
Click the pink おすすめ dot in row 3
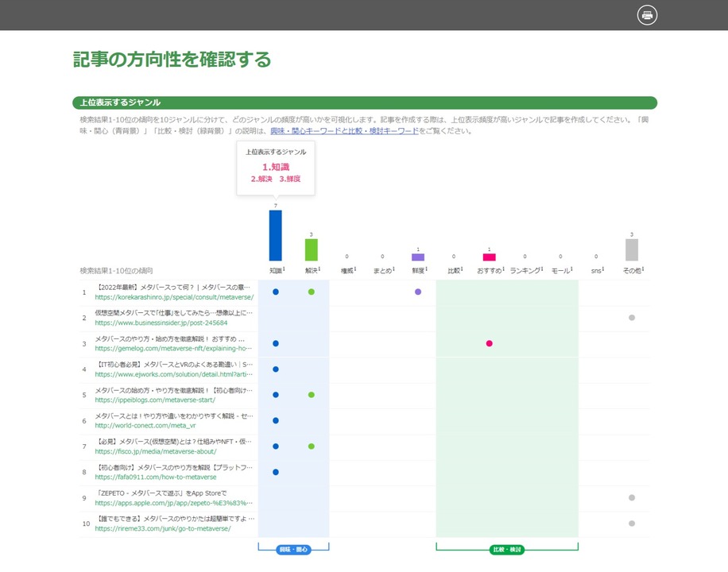[x=490, y=343]
